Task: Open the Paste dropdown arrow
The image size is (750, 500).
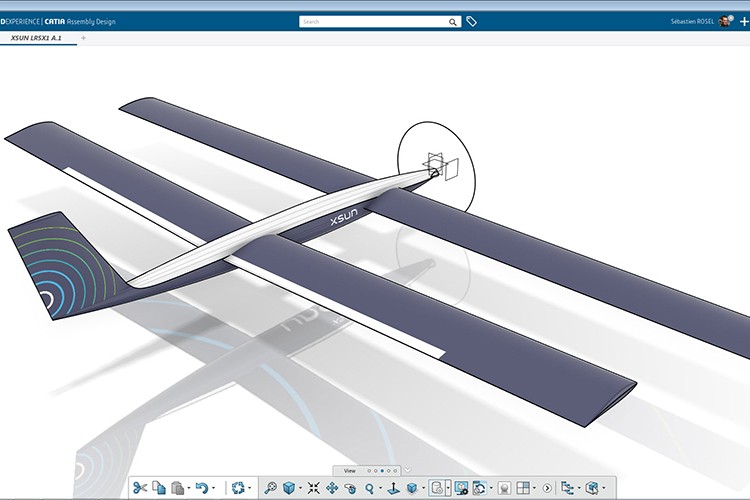Action: [x=187, y=489]
